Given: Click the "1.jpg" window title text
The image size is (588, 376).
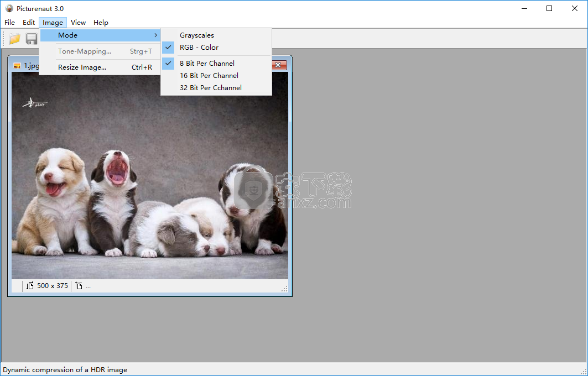Looking at the screenshot, I should [x=31, y=66].
